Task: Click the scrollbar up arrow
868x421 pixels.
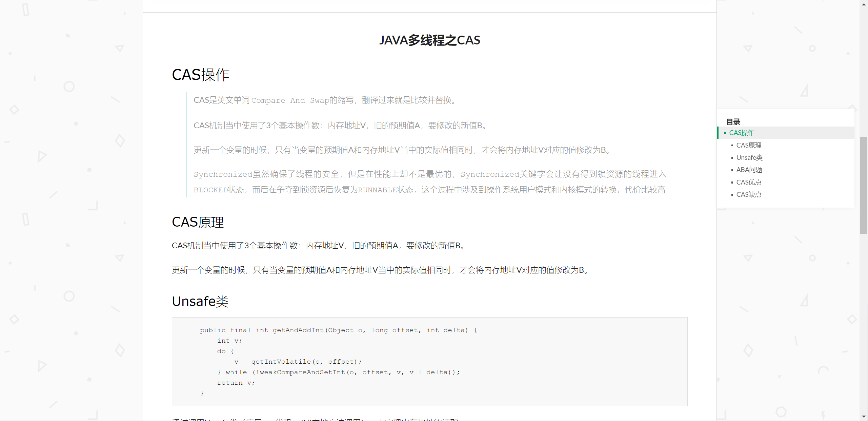Action: (x=864, y=4)
